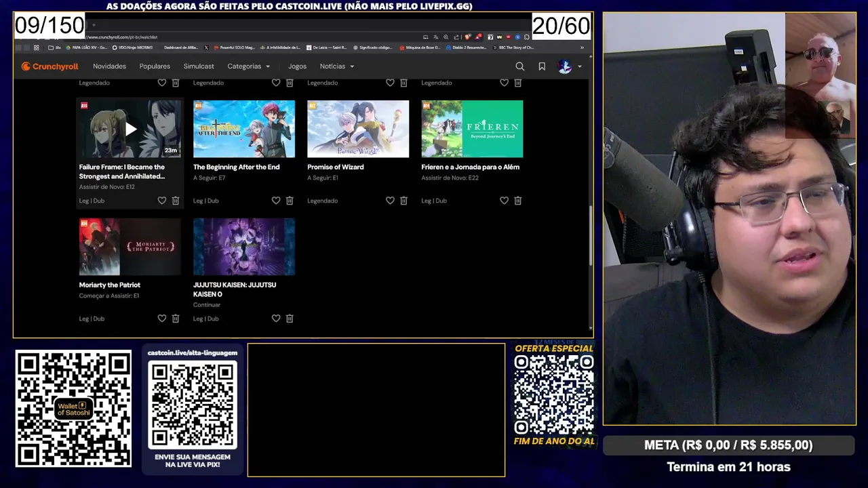
Task: Expand the Categorias dropdown
Action: tap(249, 66)
